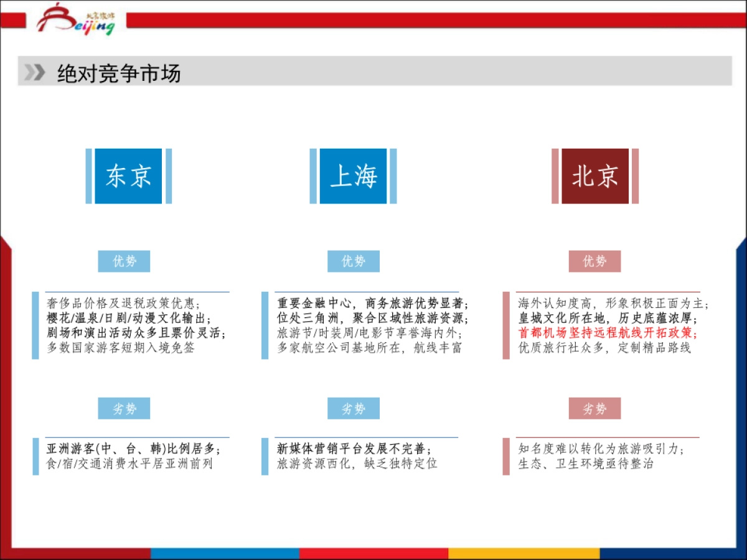The width and height of the screenshot is (747, 560).
Task: Click the 上海 city header box
Action: 355,176
